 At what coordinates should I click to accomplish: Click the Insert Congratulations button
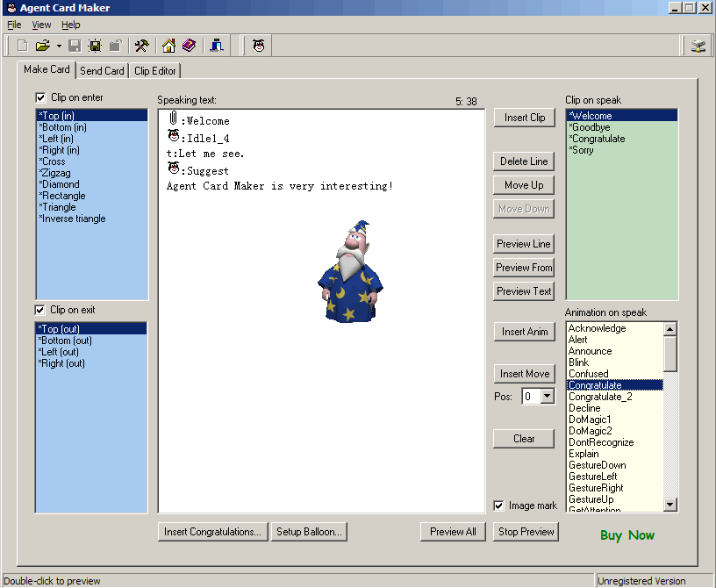(213, 532)
